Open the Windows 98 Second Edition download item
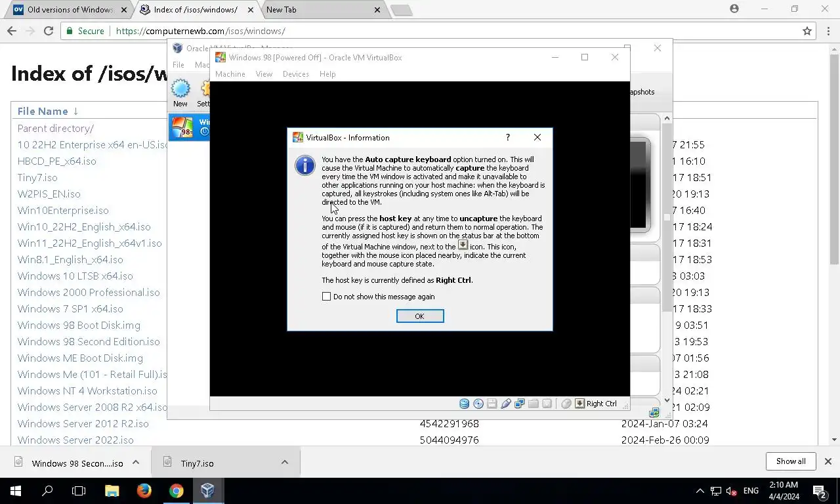The width and height of the screenshot is (840, 504). [x=69, y=463]
